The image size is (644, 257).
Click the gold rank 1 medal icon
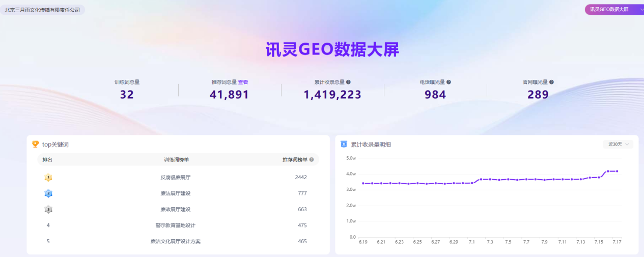[x=48, y=178]
